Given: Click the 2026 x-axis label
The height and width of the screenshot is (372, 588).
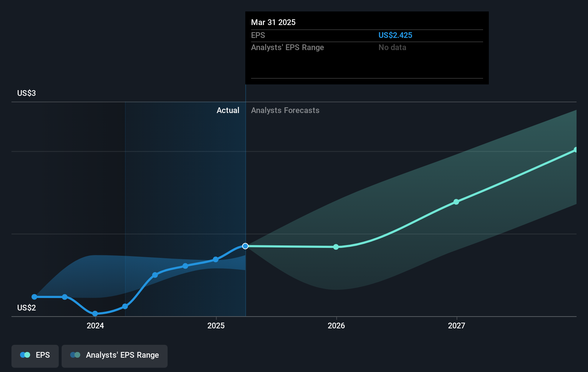Looking at the screenshot, I should click(336, 325).
